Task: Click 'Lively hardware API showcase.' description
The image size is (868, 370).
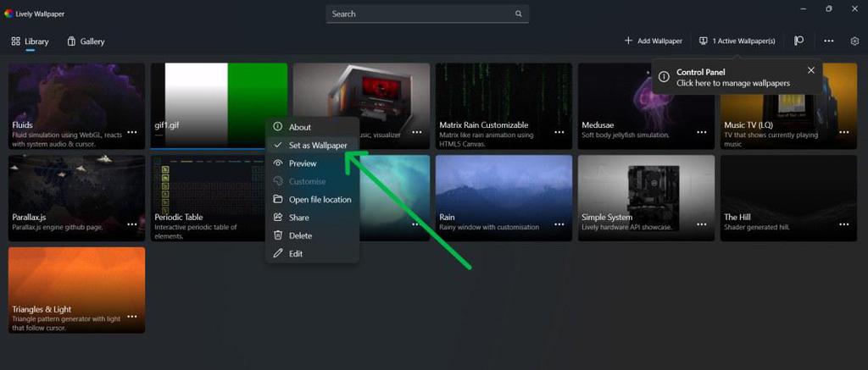Action: (x=626, y=227)
